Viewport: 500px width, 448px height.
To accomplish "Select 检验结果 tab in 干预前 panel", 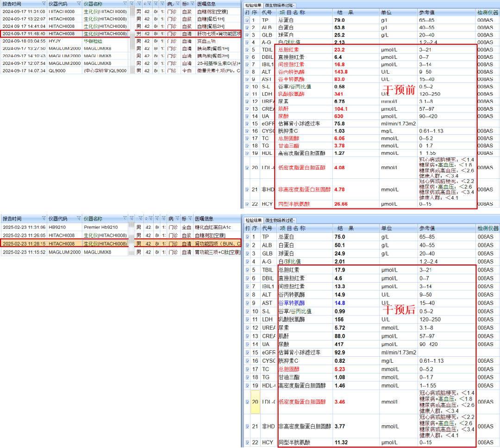I will pyautogui.click(x=253, y=5).
